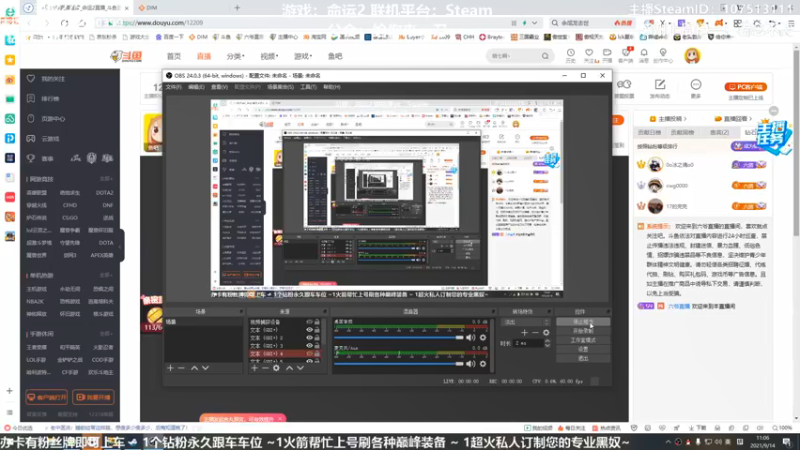Pop out the OBS sources dock

[324, 311]
